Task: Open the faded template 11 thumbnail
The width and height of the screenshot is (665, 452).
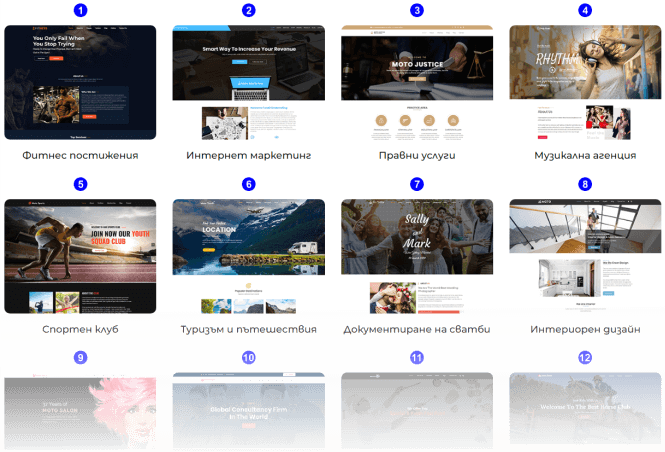Action: tap(417, 411)
